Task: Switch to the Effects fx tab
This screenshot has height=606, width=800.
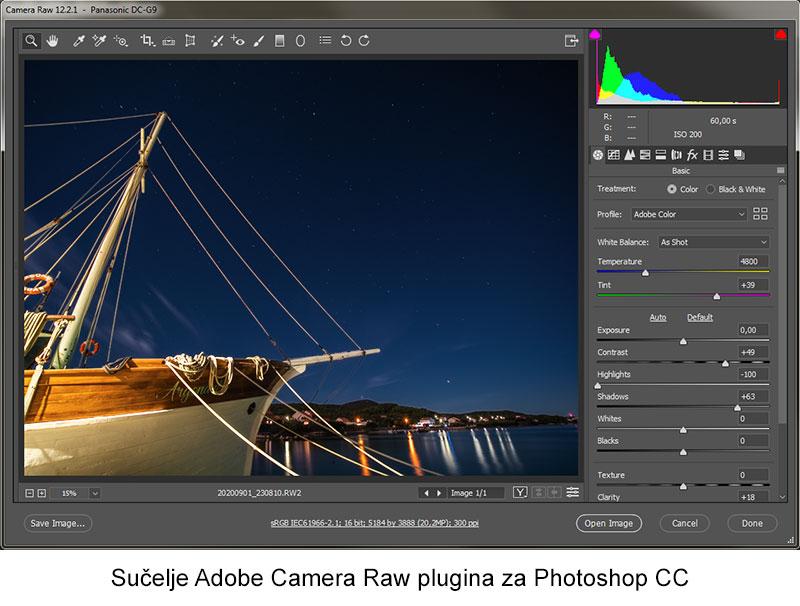Action: pyautogui.click(x=692, y=155)
